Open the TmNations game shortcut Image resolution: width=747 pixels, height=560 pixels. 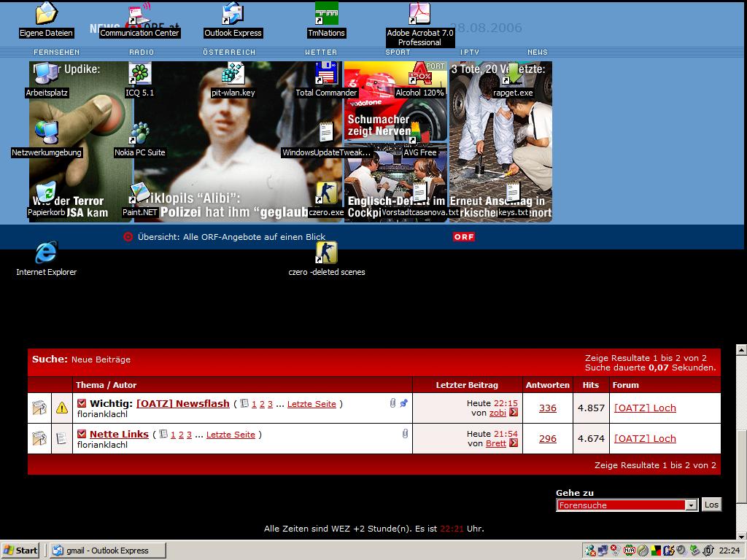pyautogui.click(x=326, y=15)
